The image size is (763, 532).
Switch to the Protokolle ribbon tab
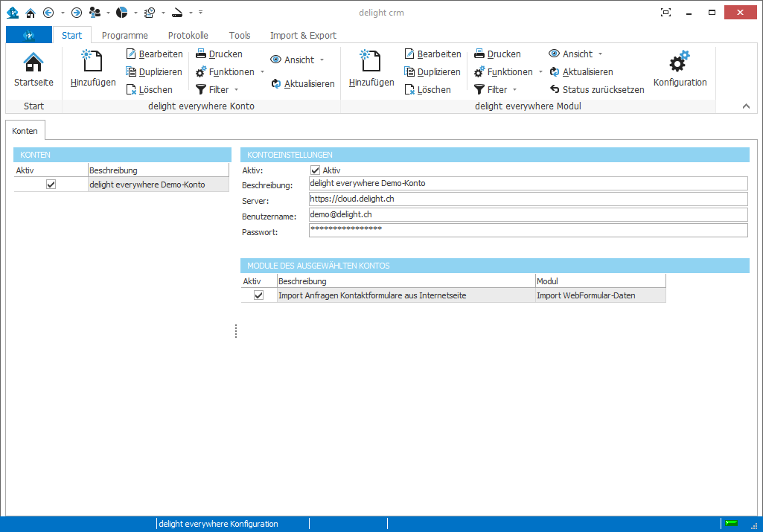(188, 34)
